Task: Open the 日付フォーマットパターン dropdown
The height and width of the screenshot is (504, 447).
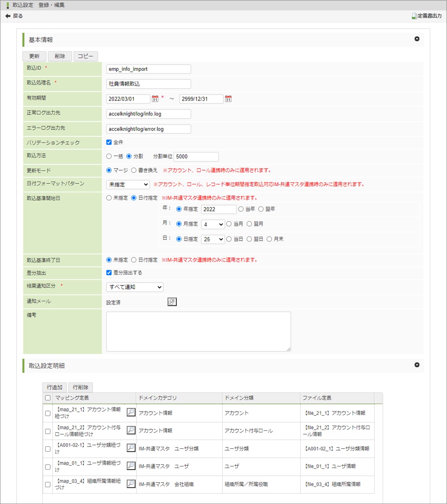Action: pos(128,185)
